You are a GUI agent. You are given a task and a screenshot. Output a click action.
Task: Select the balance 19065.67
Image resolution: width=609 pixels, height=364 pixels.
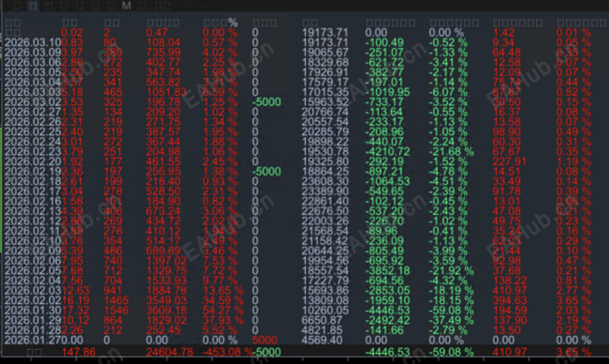pyautogui.click(x=325, y=52)
